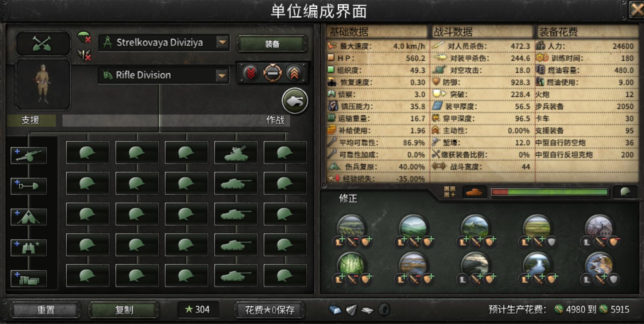This screenshot has width=644, height=324.
Task: Toggle the paratrooper restriction icon
Action: [84, 37]
